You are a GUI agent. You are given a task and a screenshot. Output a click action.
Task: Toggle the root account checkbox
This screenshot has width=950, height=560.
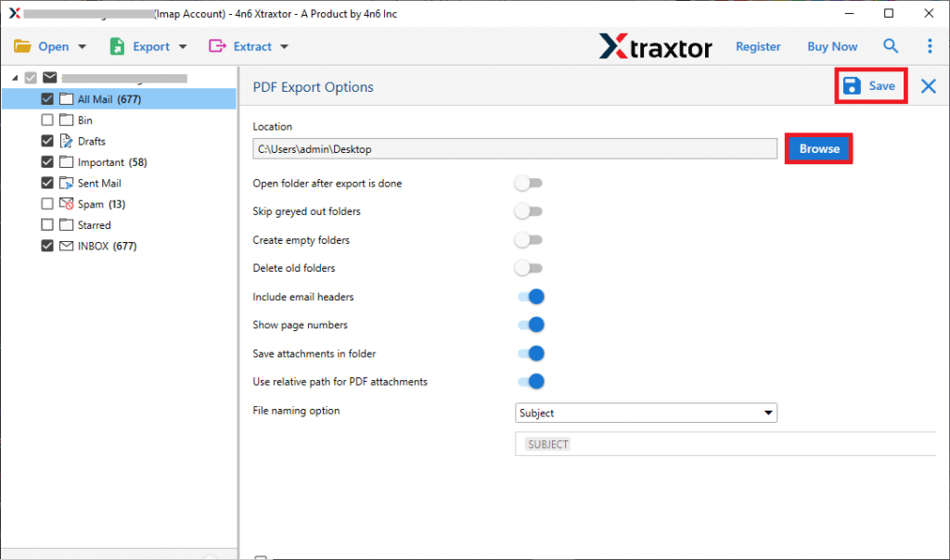[x=31, y=78]
